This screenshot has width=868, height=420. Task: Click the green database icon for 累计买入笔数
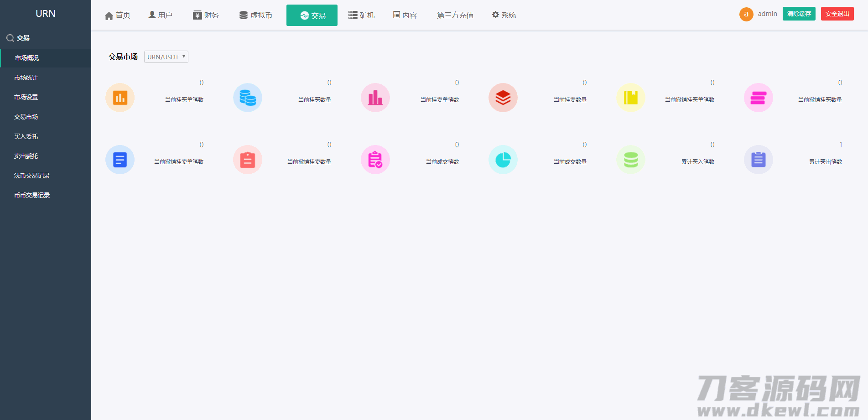[631, 160]
